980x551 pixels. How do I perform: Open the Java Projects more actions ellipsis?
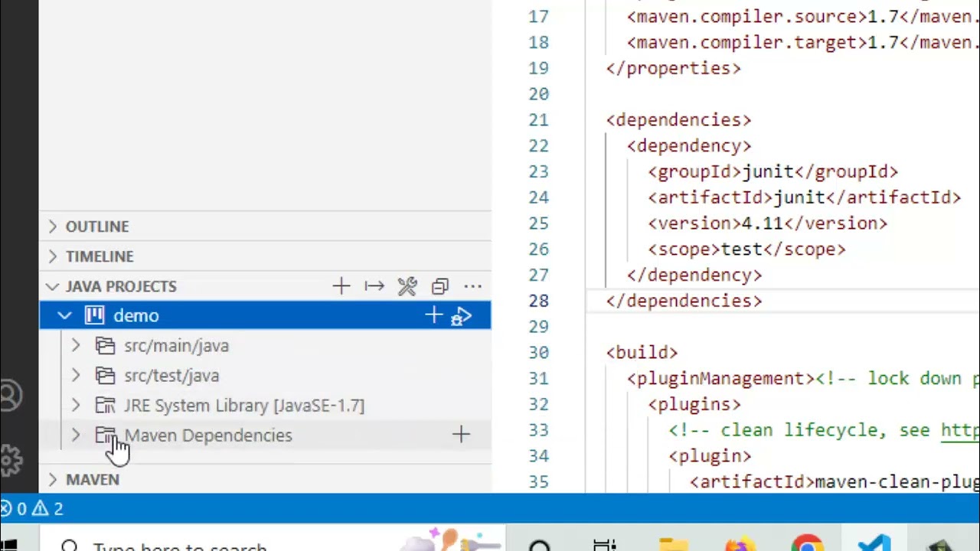tap(472, 286)
